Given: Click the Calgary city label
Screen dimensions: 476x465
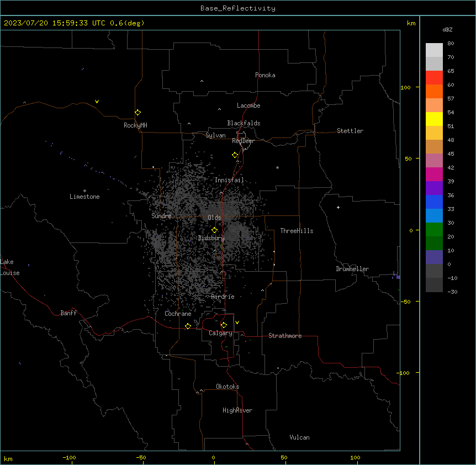Looking at the screenshot, I should point(220,333).
